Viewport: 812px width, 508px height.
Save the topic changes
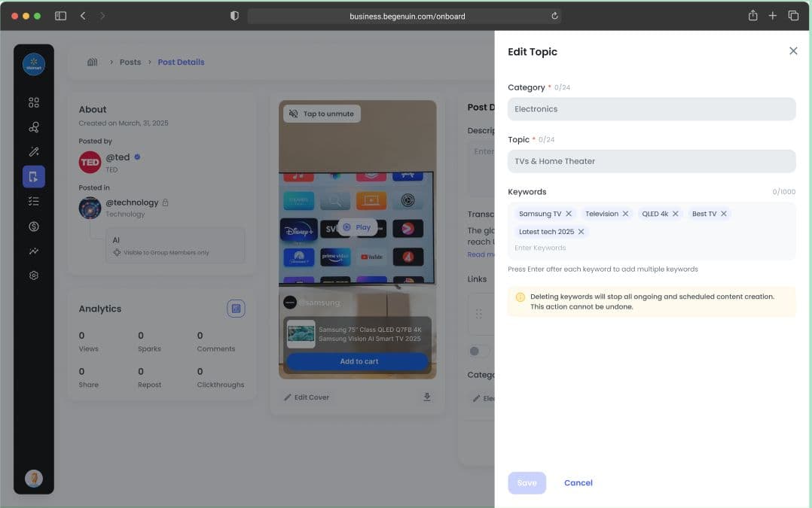click(527, 482)
